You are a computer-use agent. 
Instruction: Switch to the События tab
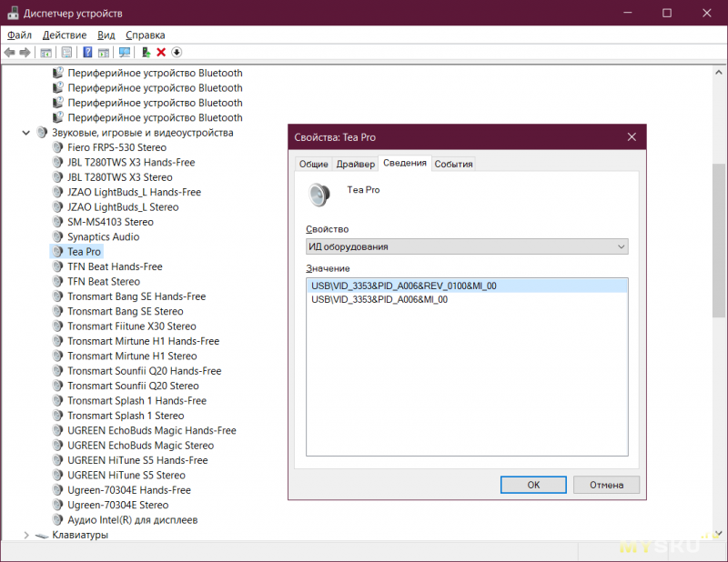point(453,164)
